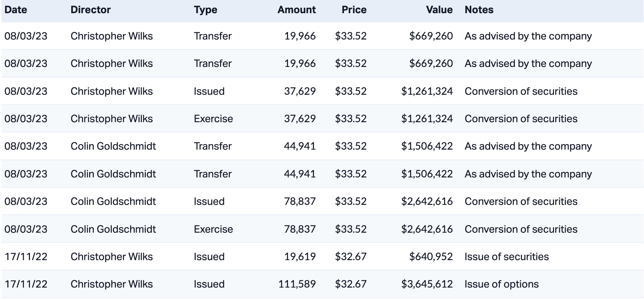Select $32.67 price in Issue of securities row
644x300 pixels.
pos(351,256)
